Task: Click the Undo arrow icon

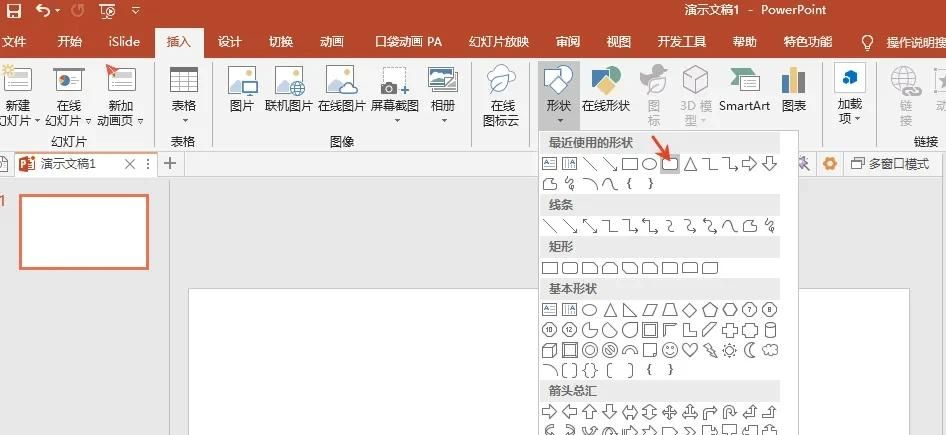Action: click(x=43, y=10)
